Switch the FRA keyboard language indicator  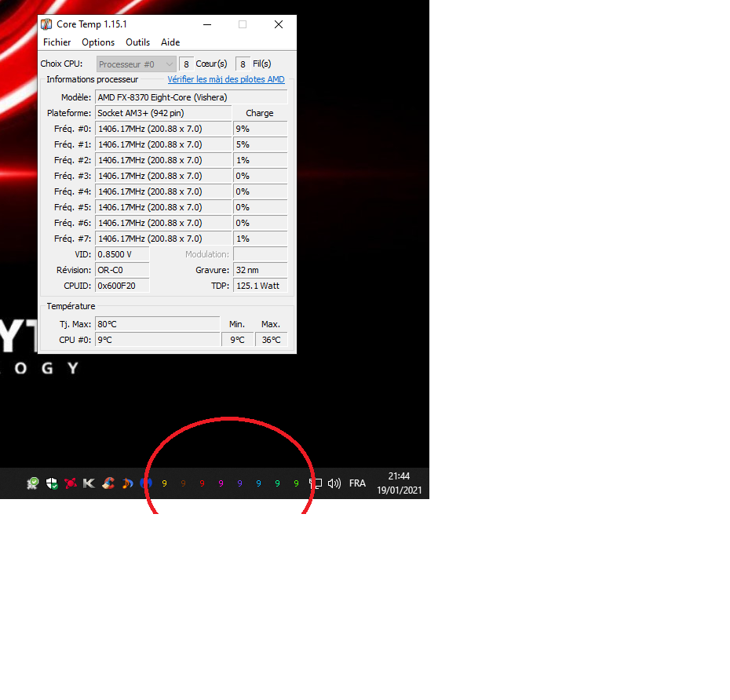[357, 483]
